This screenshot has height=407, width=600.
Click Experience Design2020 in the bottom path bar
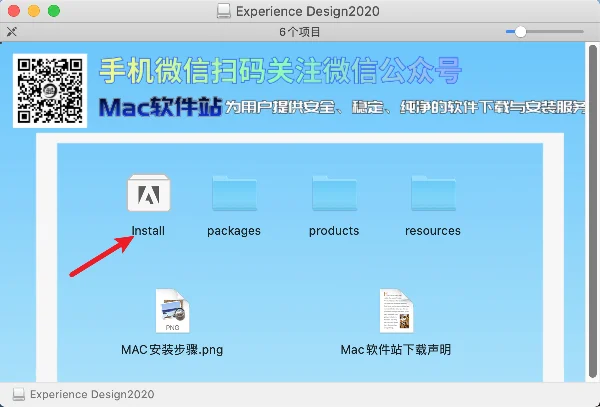tap(92, 394)
